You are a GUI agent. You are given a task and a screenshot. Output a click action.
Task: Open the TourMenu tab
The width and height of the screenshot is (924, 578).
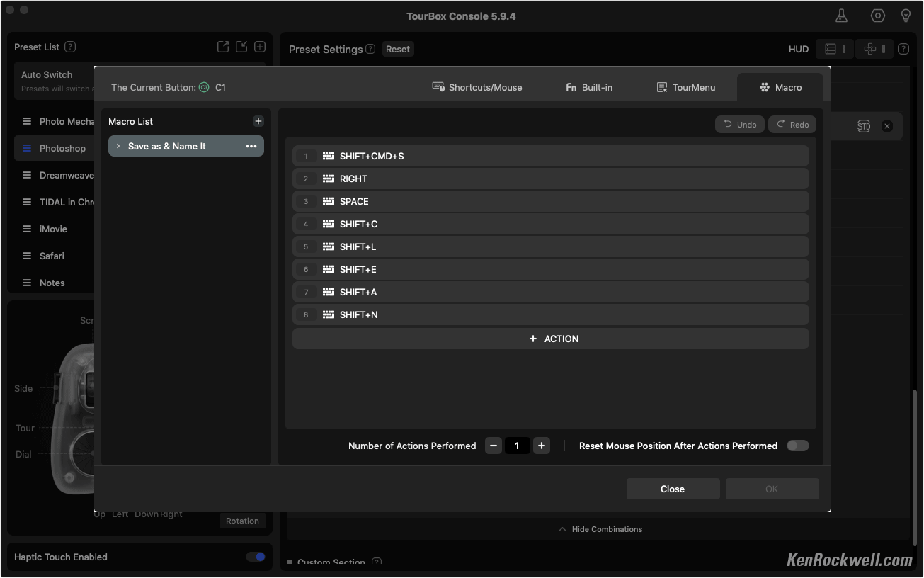pos(685,87)
